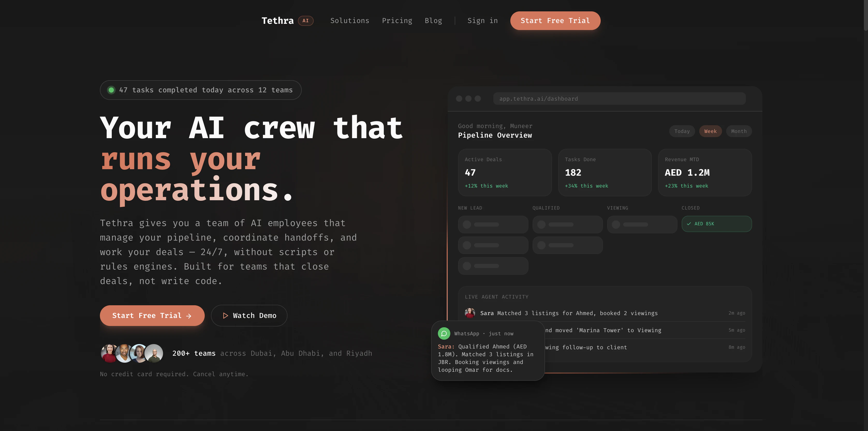Click the first team member avatar

coord(109,353)
